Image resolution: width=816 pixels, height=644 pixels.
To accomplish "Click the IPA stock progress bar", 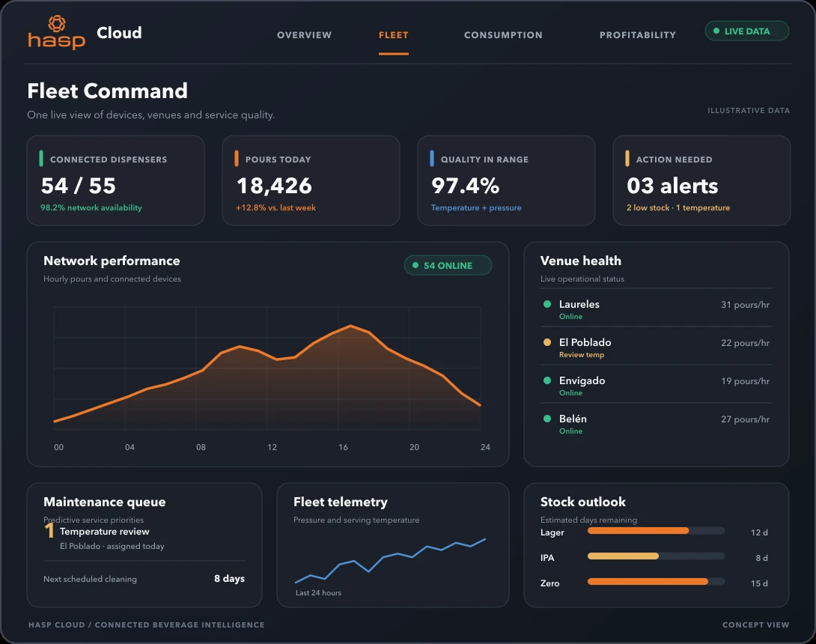I will tap(656, 556).
